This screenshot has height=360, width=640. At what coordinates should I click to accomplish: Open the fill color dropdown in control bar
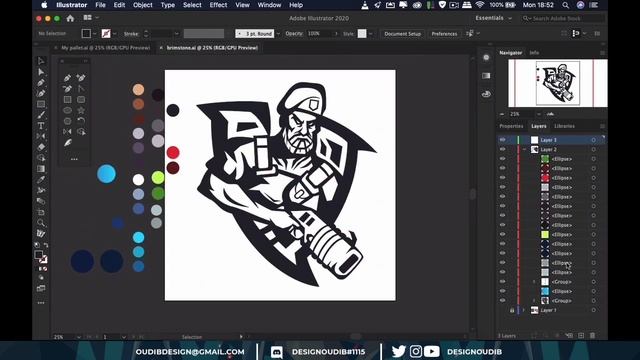pos(95,33)
